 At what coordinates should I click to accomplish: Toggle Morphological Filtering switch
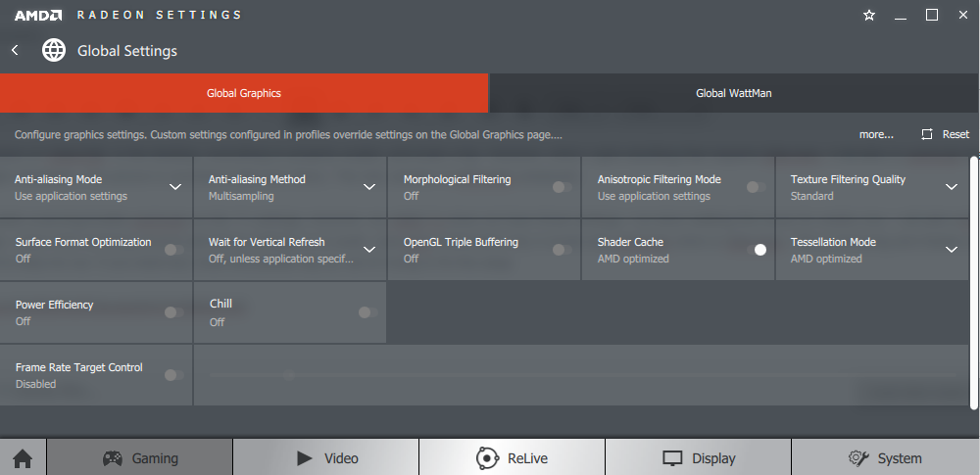(x=562, y=187)
